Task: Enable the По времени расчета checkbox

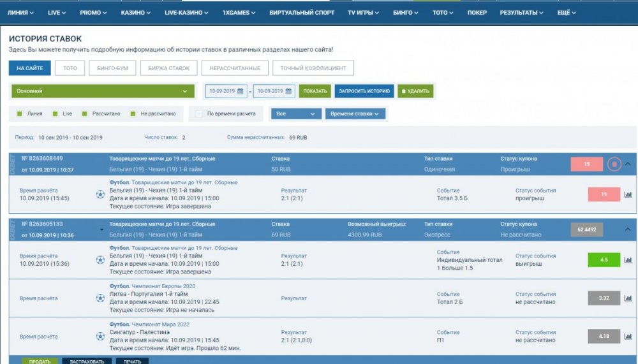Action: tap(200, 114)
